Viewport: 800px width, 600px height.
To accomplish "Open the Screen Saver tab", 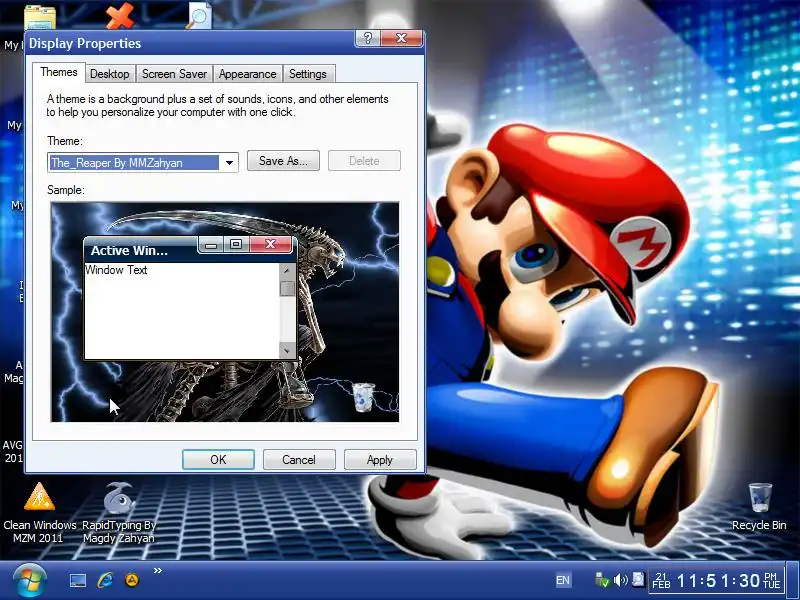I will 174,74.
